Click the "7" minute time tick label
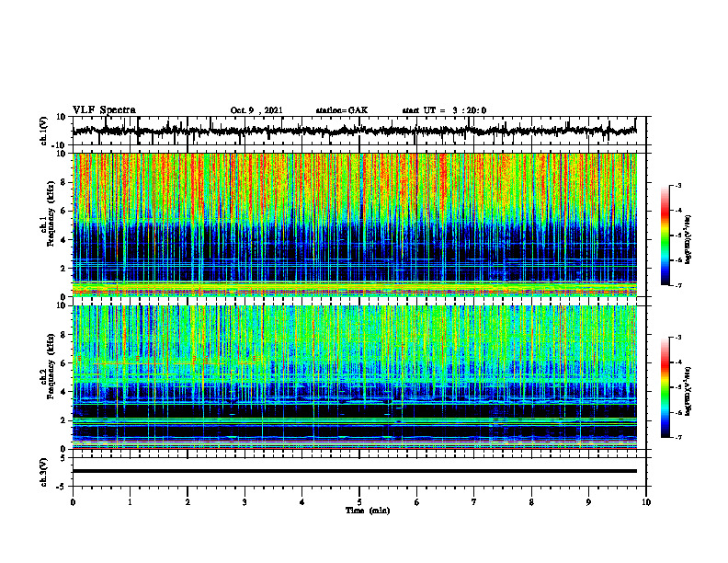Image resolution: width=728 pixels, height=563 pixels. point(474,502)
